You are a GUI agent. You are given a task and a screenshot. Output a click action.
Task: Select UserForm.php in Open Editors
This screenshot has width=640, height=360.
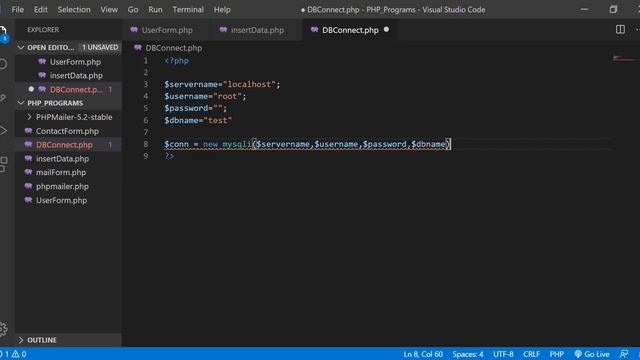coord(75,62)
